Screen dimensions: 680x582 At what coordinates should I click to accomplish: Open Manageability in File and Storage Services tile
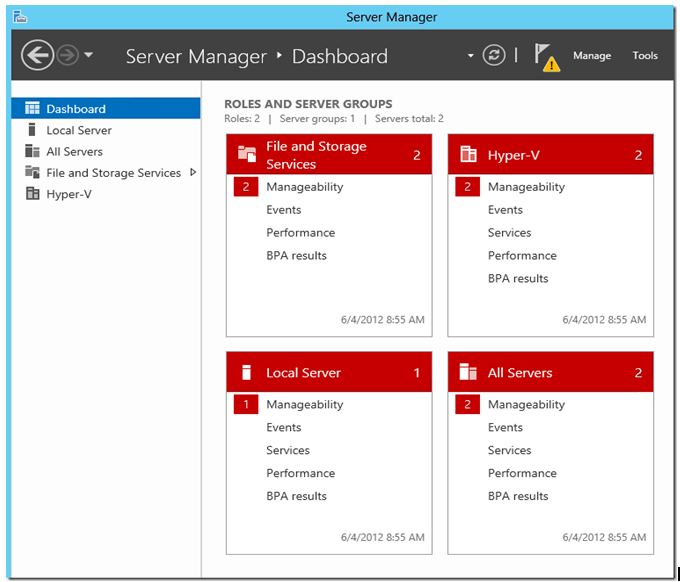[x=304, y=187]
